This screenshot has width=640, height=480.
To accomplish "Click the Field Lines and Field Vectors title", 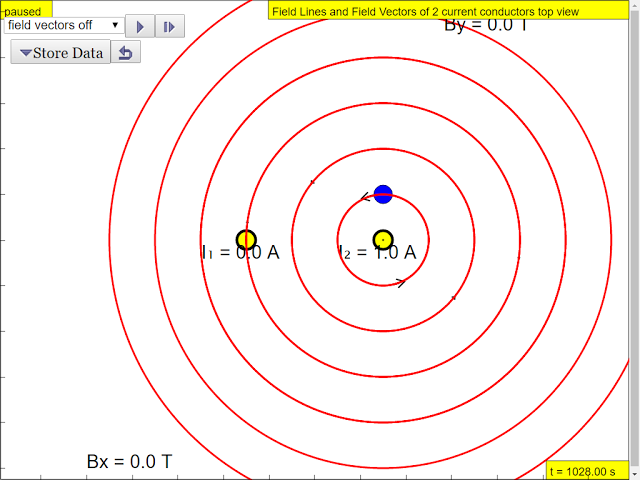I will [448, 10].
